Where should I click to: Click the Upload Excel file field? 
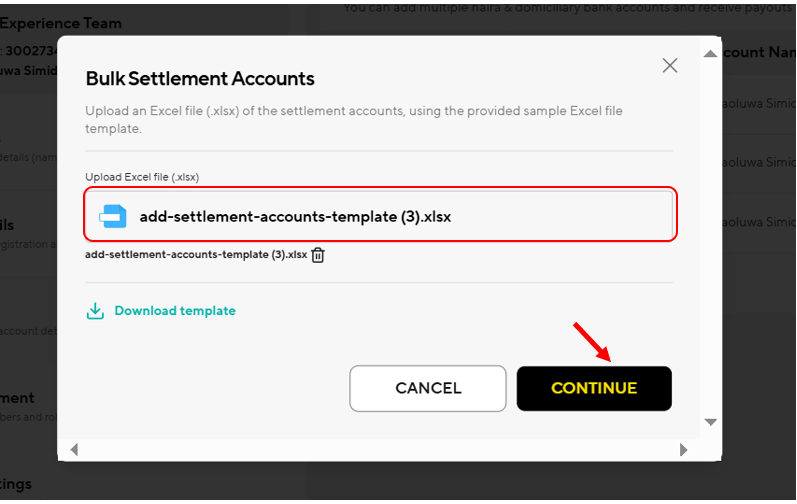(x=380, y=214)
